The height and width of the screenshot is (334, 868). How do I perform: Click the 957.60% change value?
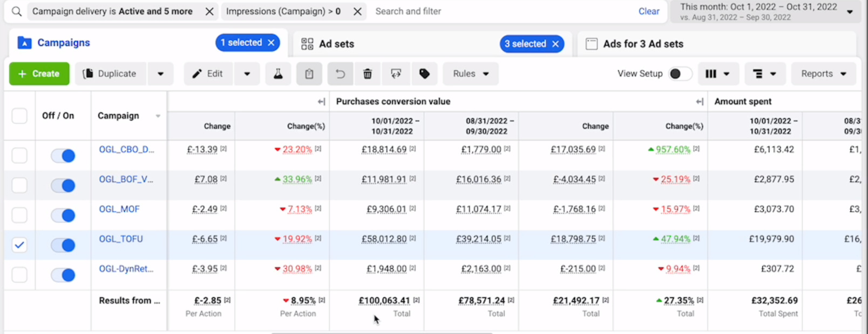coord(673,150)
